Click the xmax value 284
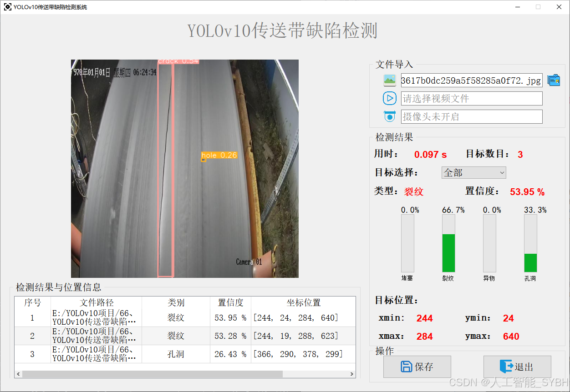 (424, 337)
